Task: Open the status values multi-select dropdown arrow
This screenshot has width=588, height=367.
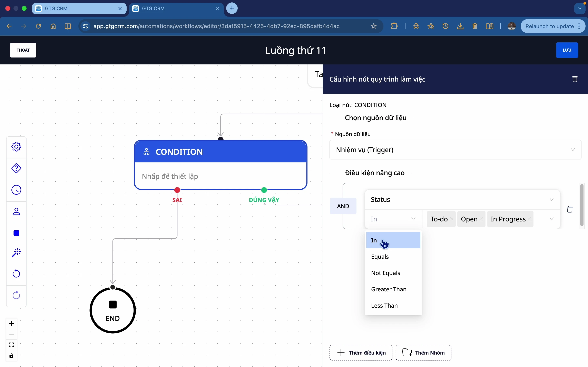Action: (x=551, y=219)
